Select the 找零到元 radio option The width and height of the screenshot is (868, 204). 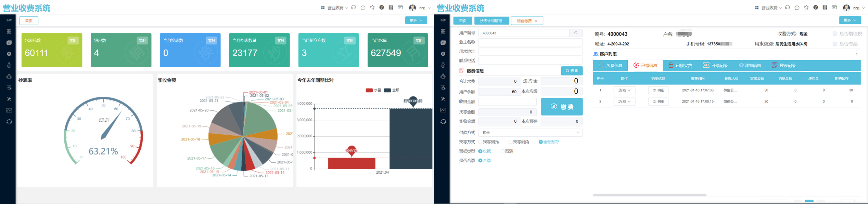(x=481, y=142)
